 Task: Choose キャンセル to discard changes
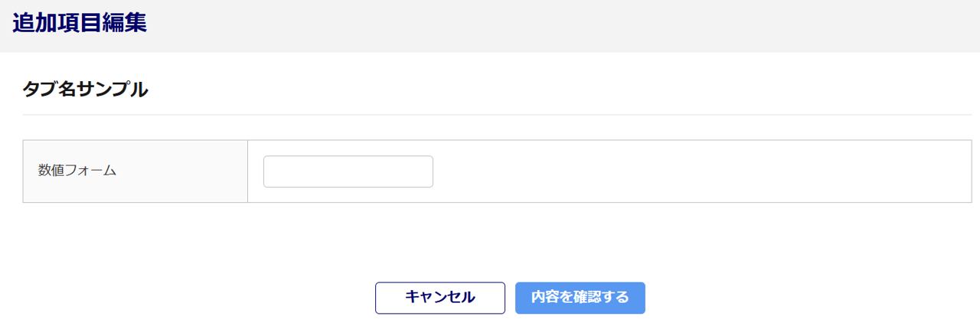440,298
